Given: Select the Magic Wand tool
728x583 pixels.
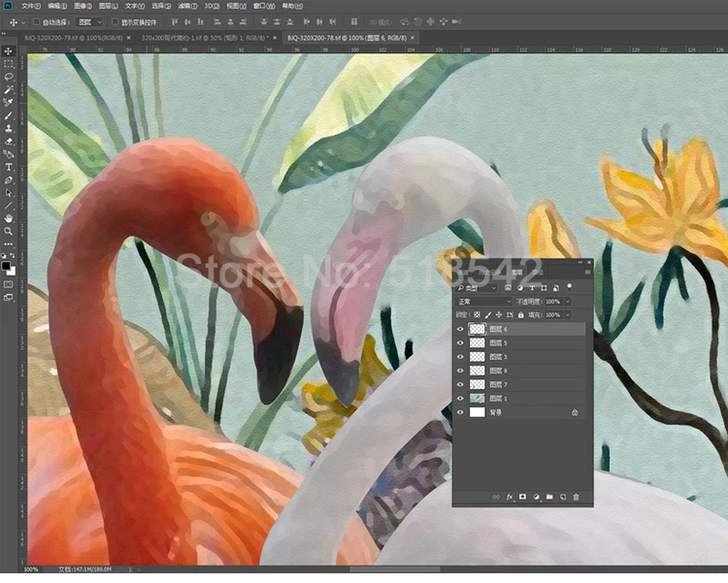Looking at the screenshot, I should (x=9, y=89).
